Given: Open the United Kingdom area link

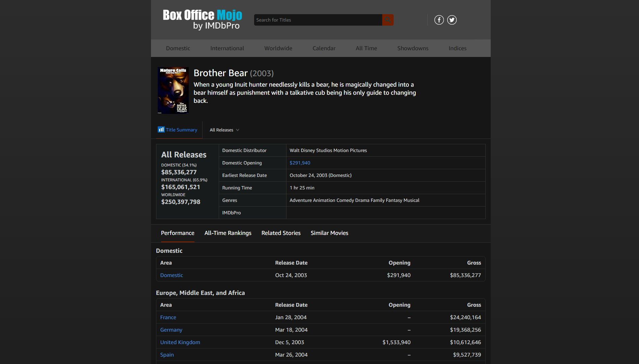Looking at the screenshot, I should (x=180, y=342).
